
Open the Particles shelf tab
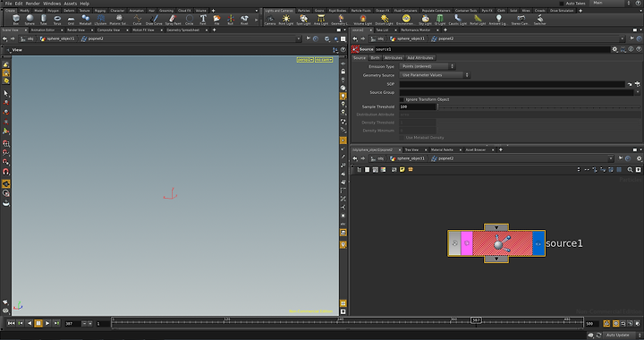pyautogui.click(x=304, y=11)
